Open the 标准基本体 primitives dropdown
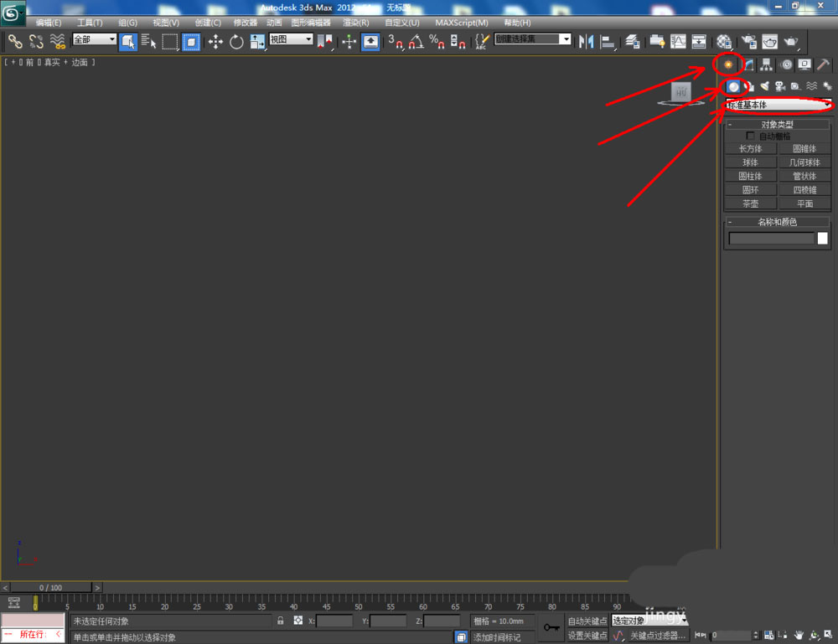The image size is (838, 644). click(779, 105)
